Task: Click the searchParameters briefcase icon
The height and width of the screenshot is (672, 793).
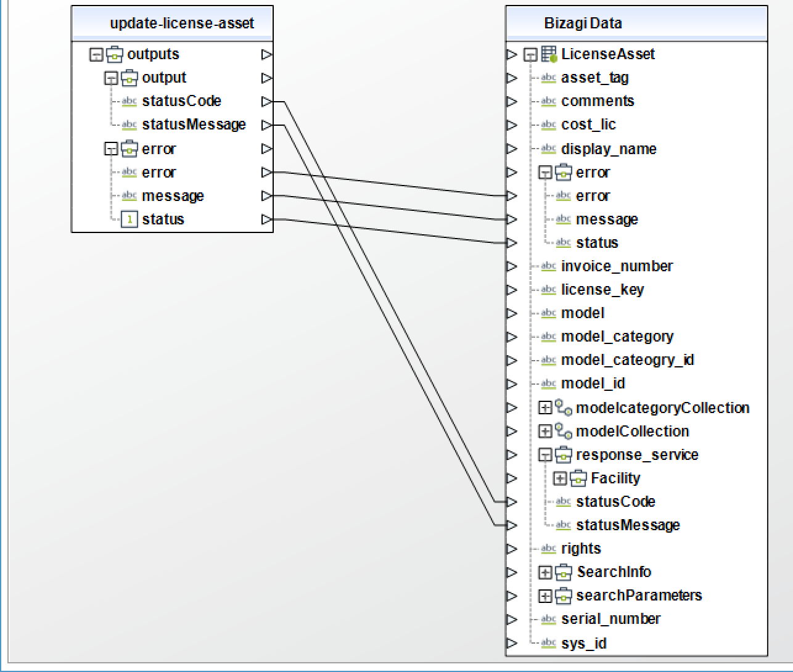Action: point(564,596)
